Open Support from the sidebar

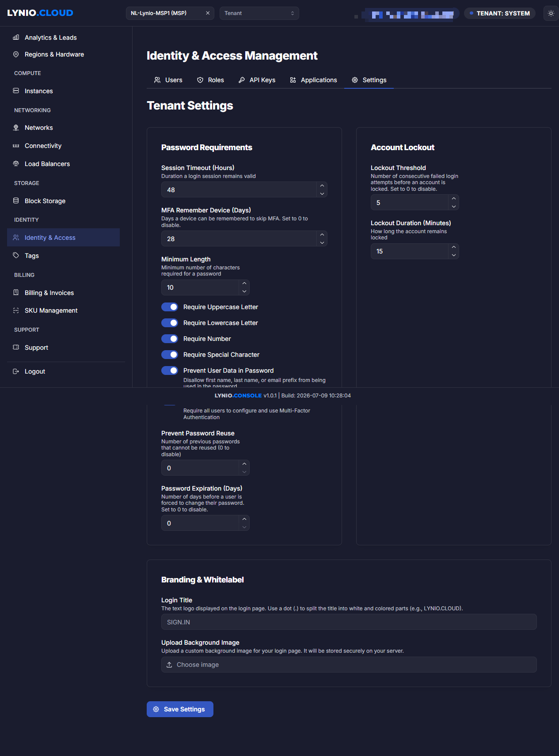click(x=63, y=348)
